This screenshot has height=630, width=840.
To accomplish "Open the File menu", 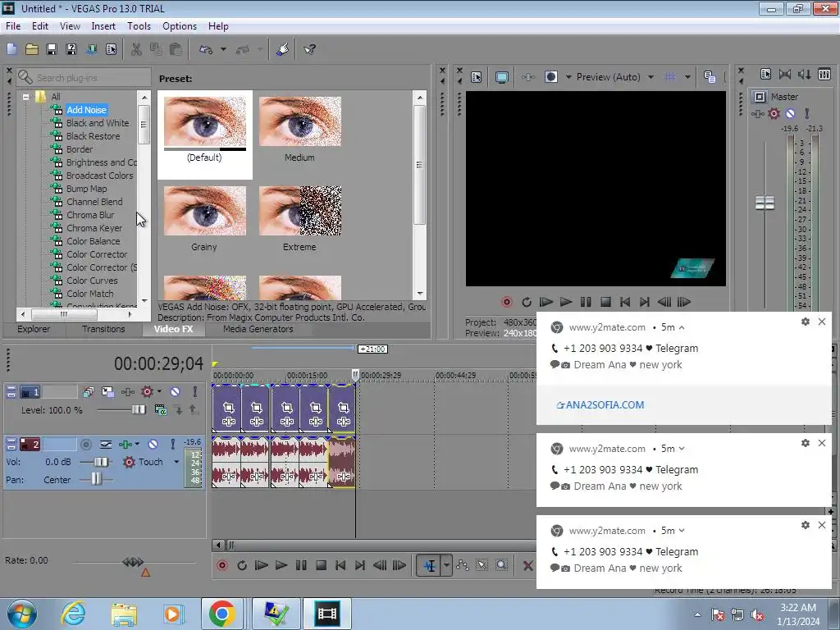I will click(13, 26).
